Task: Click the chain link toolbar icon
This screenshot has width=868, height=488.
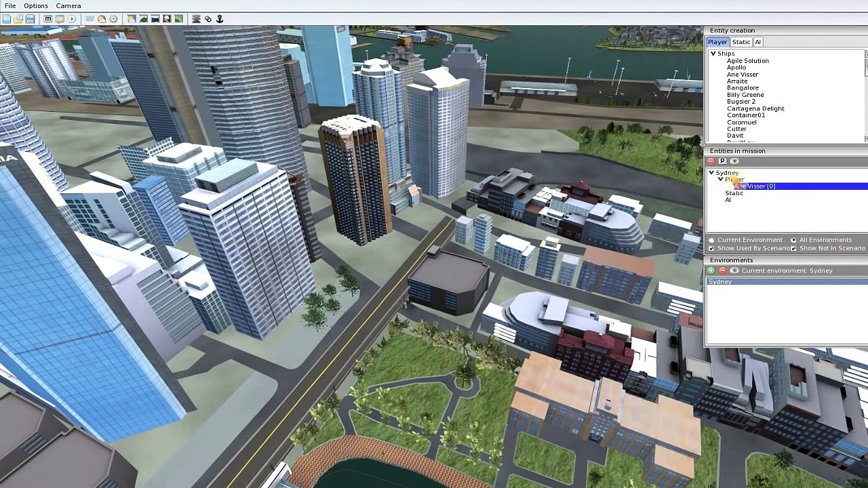Action: click(208, 19)
